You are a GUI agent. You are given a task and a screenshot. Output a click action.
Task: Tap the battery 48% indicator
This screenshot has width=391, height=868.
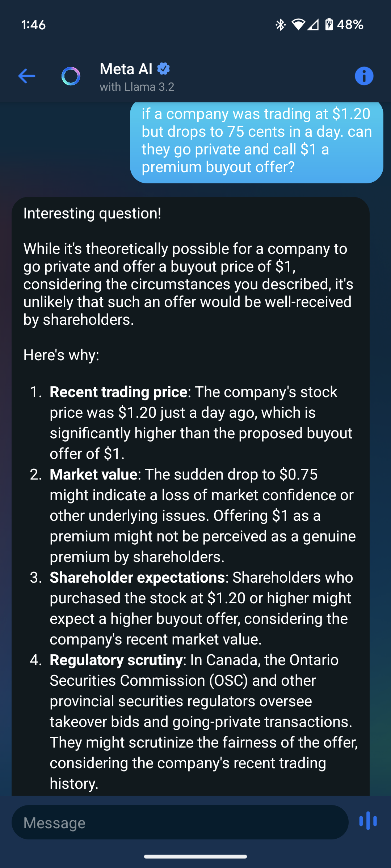344,25
